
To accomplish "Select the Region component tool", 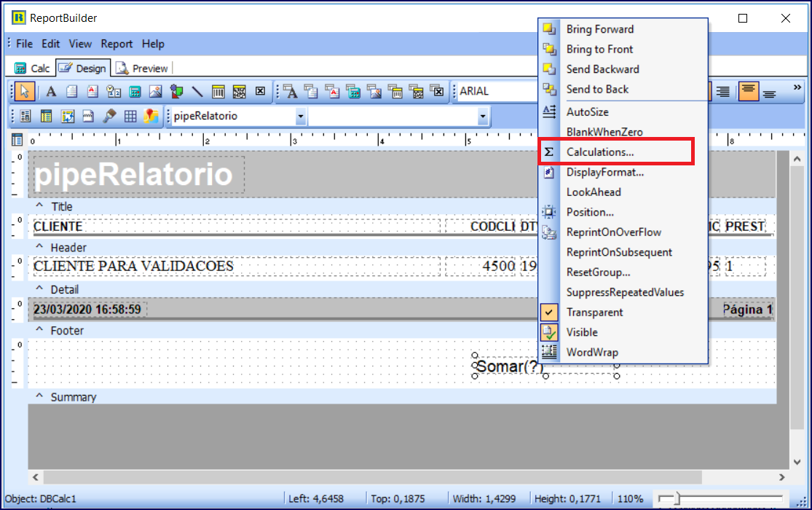I will 25,116.
